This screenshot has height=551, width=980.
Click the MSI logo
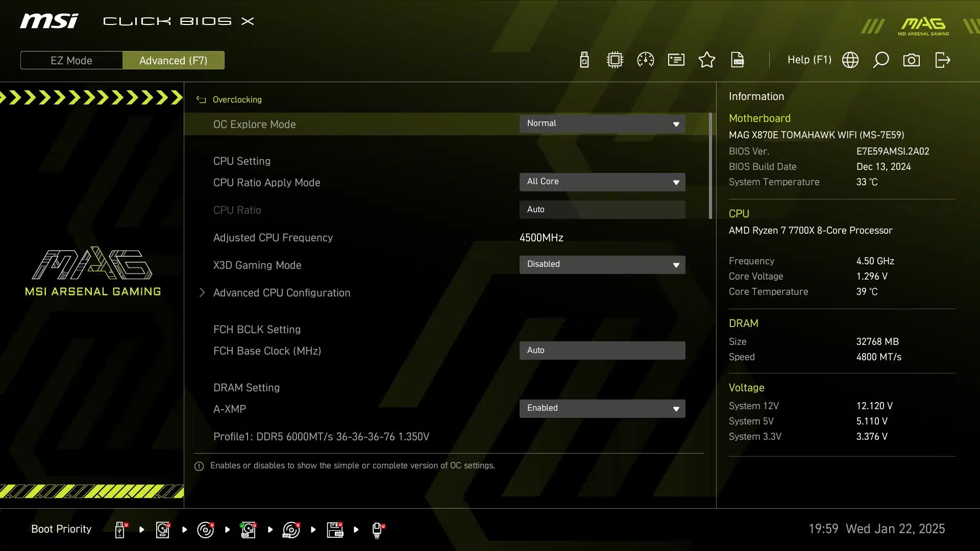[49, 21]
